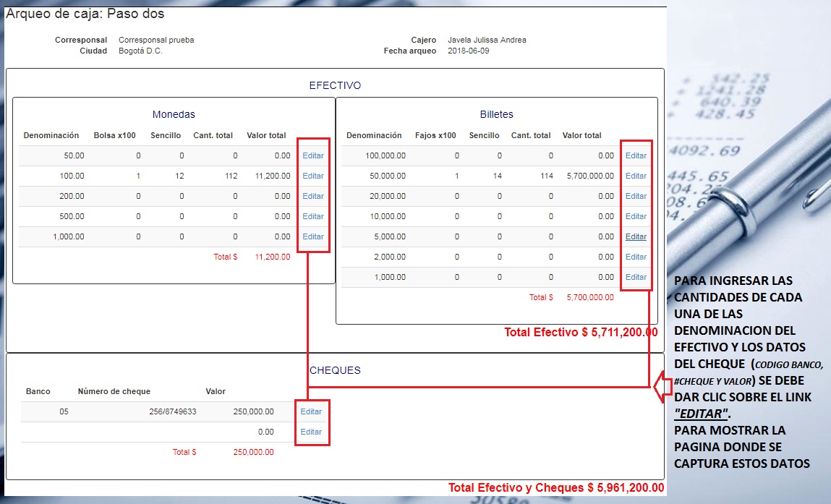
Task: Open Editar for 200.00 coins
Action: [313, 196]
